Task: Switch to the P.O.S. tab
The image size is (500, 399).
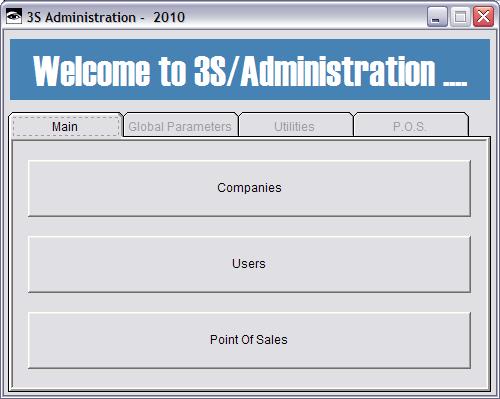Action: point(411,126)
